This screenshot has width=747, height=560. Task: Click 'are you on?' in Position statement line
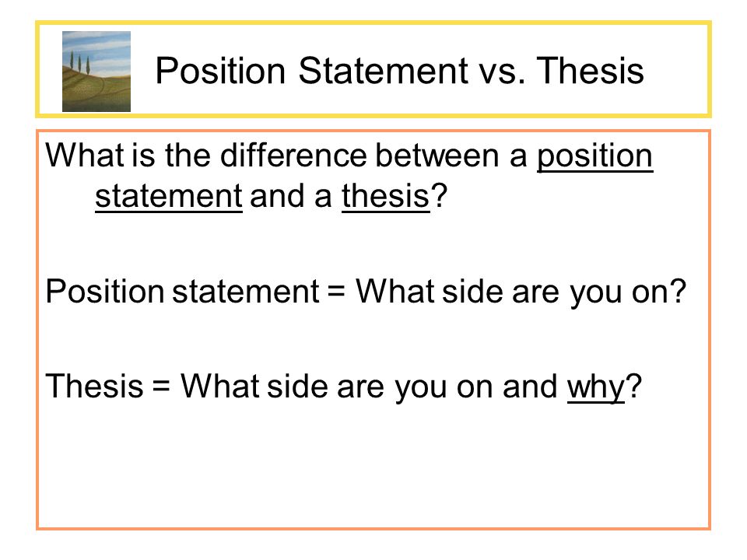click(598, 292)
